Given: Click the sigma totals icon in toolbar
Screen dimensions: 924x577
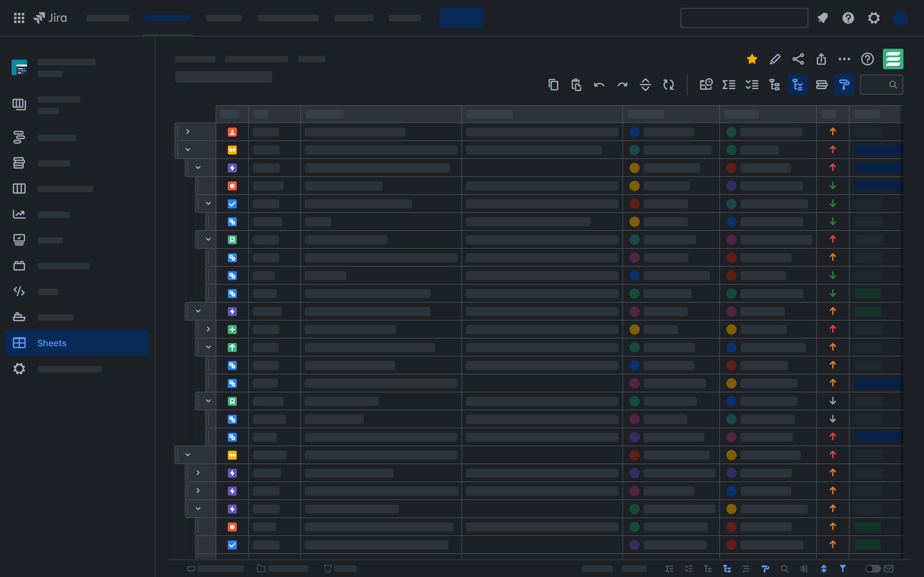Looking at the screenshot, I should [x=729, y=85].
